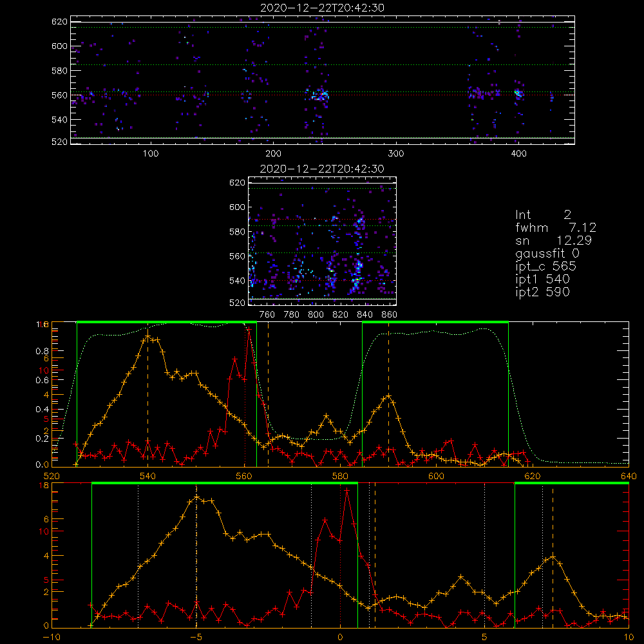Select the 'Int 2' readout text

coord(543,215)
